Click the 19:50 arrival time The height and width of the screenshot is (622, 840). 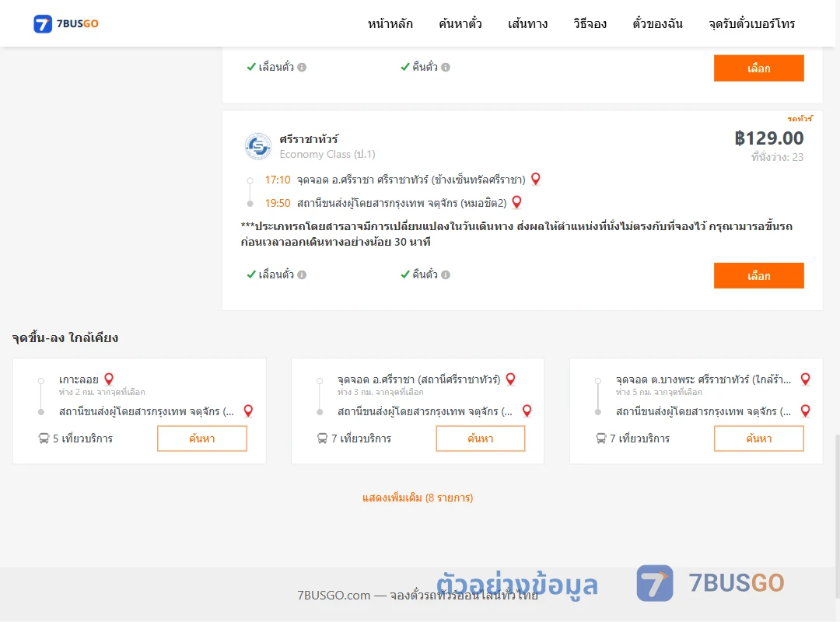coord(278,203)
